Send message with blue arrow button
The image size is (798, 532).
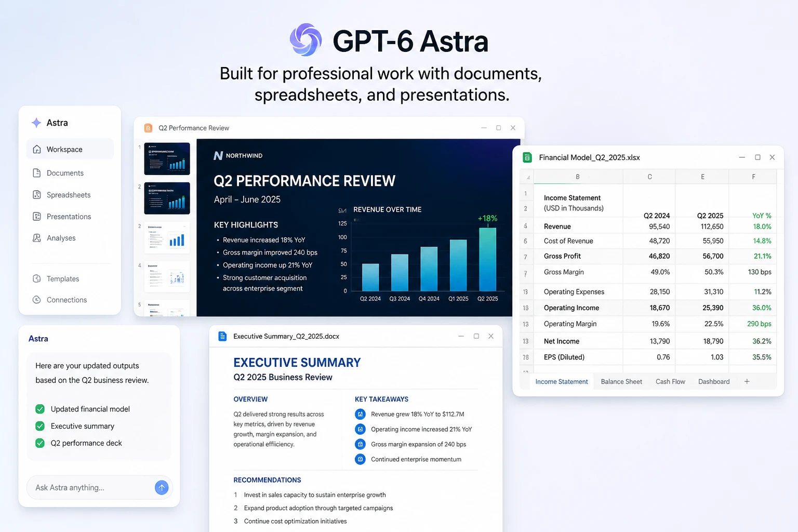pyautogui.click(x=162, y=487)
